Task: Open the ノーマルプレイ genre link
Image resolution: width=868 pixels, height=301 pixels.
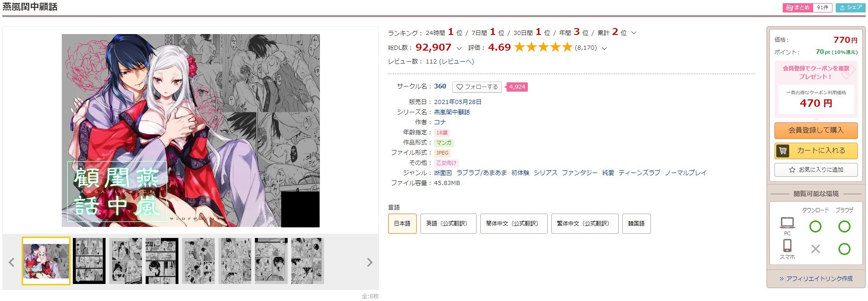Action: (x=685, y=173)
